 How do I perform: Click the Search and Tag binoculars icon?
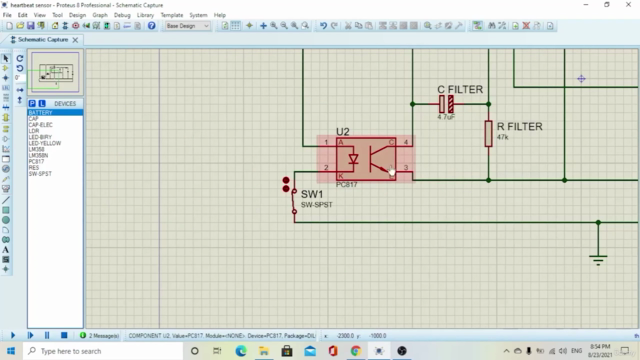tap(492, 26)
